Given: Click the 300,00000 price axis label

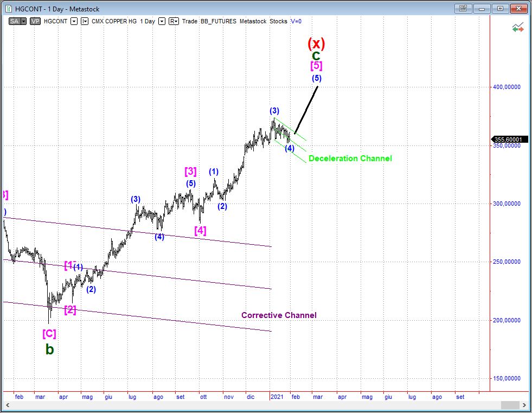Looking at the screenshot, I should pyautogui.click(x=507, y=204).
